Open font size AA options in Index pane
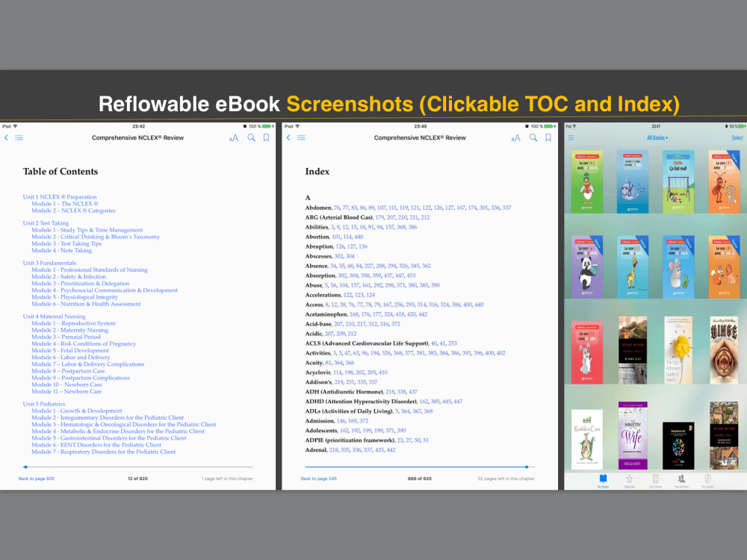 [x=515, y=138]
